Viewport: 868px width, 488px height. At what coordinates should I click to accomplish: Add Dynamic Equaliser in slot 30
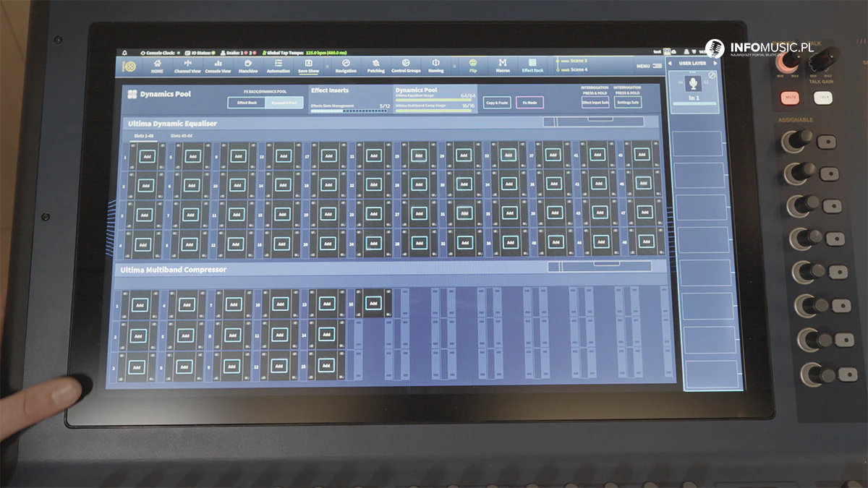pos(464,184)
